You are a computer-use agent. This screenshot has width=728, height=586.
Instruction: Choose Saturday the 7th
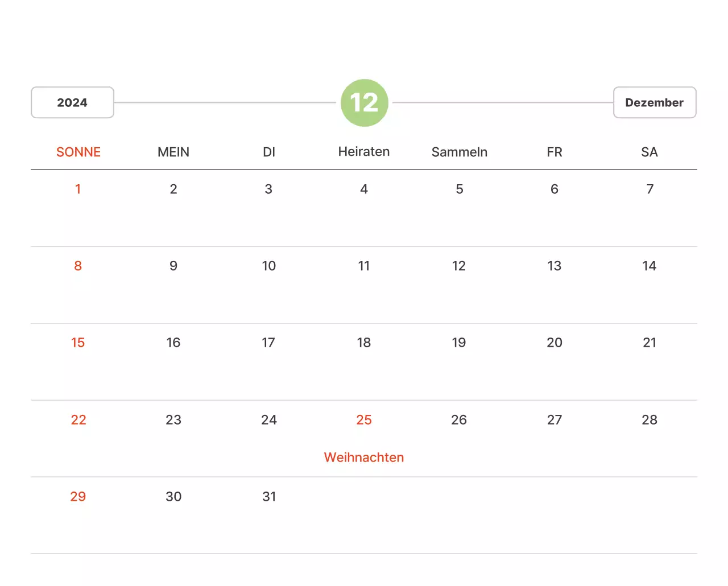[x=650, y=189]
